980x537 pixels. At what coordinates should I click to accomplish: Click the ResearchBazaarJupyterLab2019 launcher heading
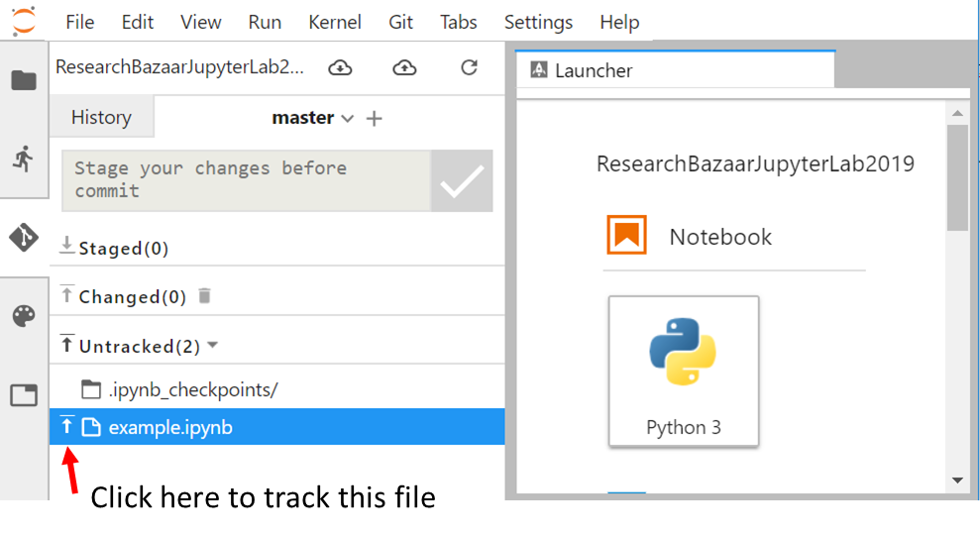[755, 163]
